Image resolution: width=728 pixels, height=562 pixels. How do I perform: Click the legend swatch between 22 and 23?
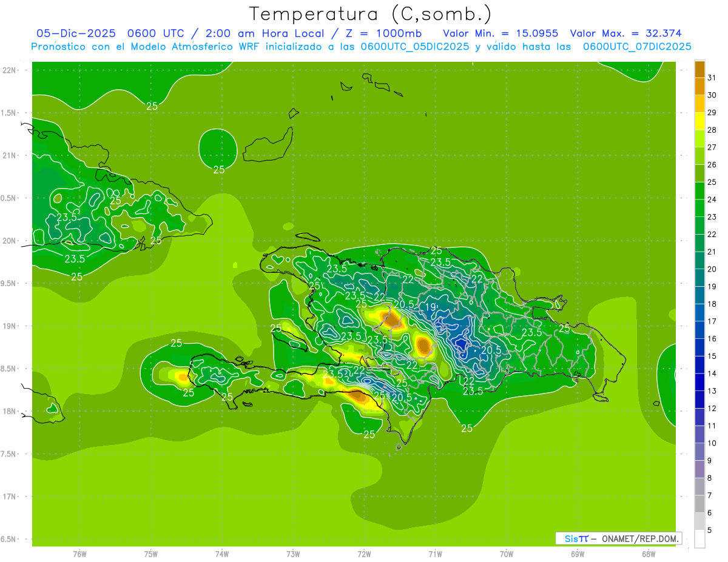(x=699, y=226)
